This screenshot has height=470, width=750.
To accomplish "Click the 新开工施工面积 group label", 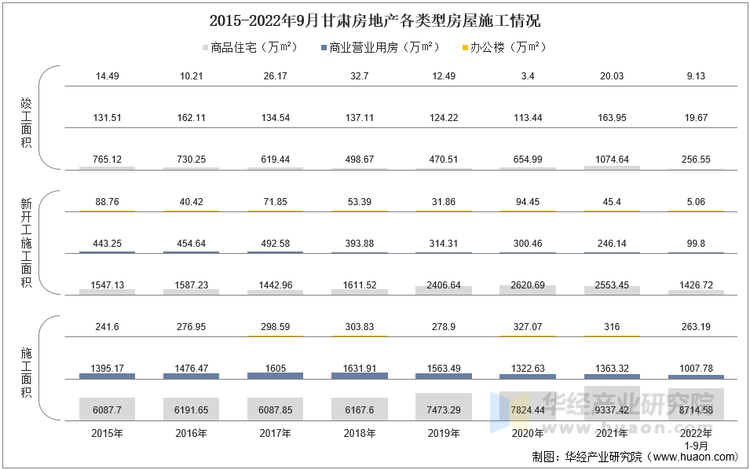I will (x=26, y=243).
